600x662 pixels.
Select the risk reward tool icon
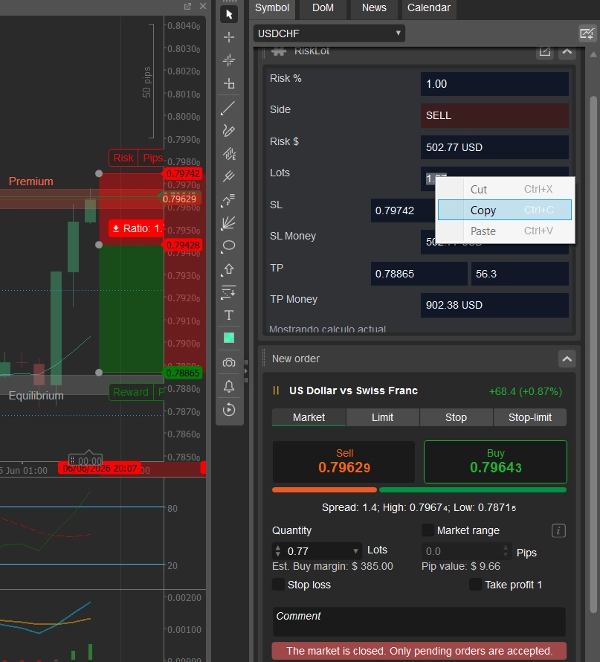[228, 292]
